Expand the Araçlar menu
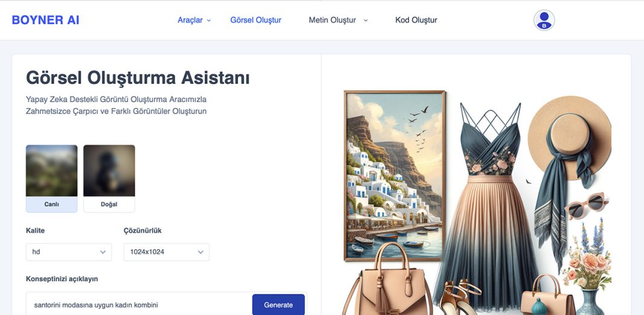The image size is (644, 315). [x=194, y=20]
